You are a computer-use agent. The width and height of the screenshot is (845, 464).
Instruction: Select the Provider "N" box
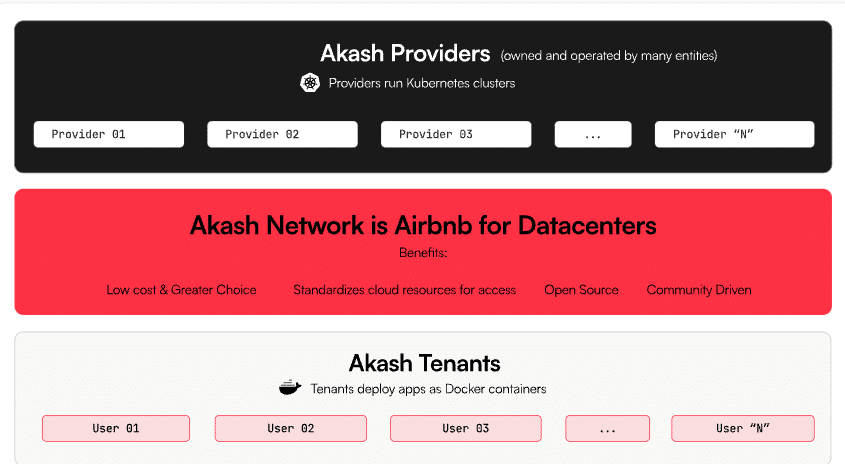click(x=735, y=134)
